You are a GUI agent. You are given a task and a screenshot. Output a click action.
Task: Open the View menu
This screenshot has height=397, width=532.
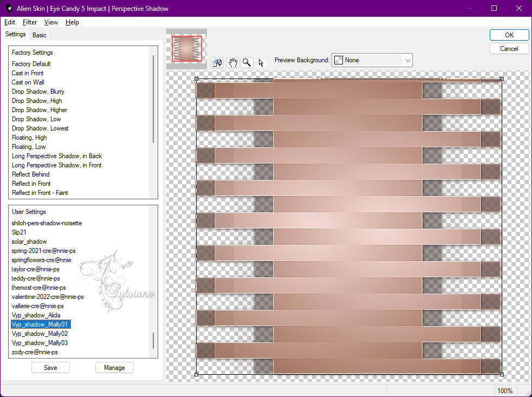click(x=51, y=22)
